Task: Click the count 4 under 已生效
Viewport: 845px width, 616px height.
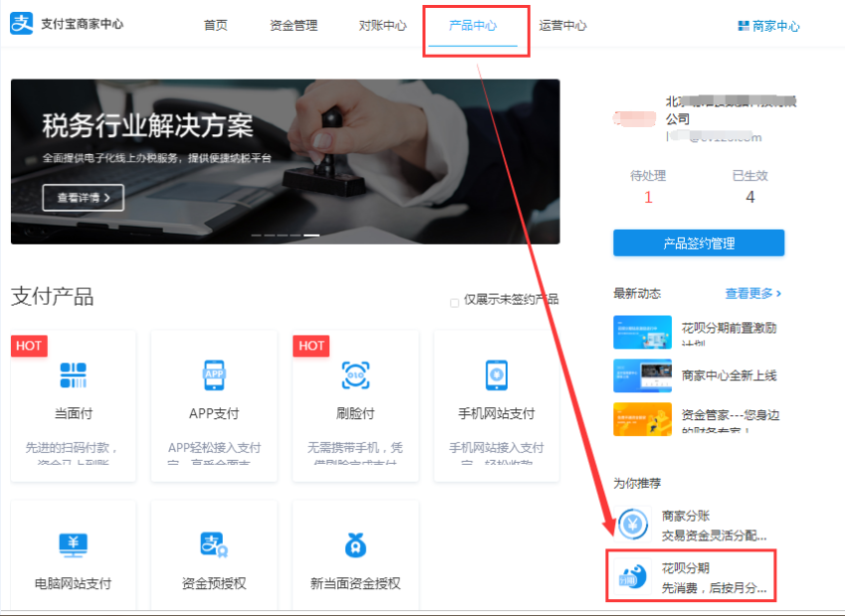Action: pyautogui.click(x=751, y=197)
